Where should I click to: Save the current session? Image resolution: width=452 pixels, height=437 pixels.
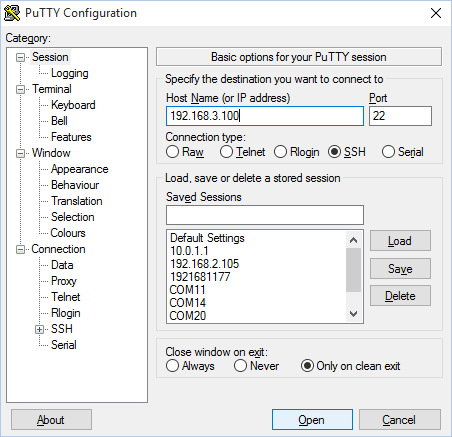(400, 269)
